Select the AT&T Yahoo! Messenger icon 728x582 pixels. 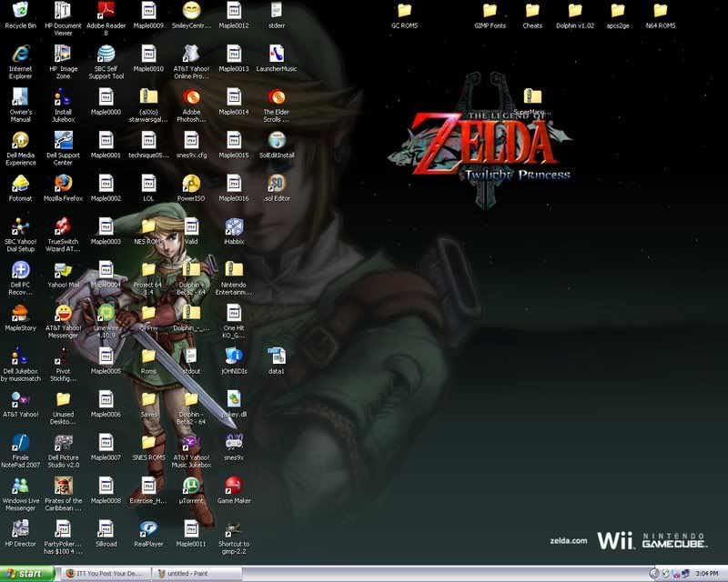(x=63, y=312)
